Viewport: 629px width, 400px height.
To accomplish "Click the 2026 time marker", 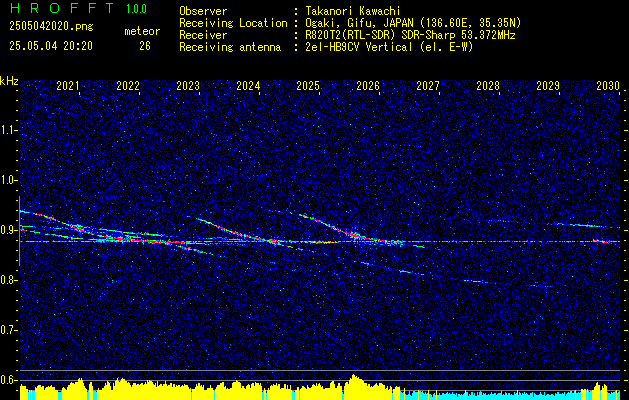I will pos(368,86).
